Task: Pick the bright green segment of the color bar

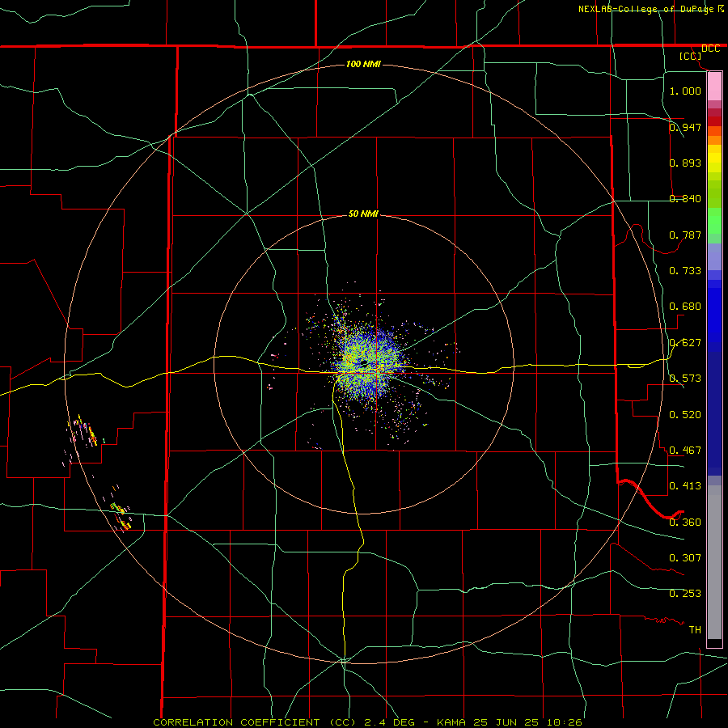Action: [x=714, y=221]
